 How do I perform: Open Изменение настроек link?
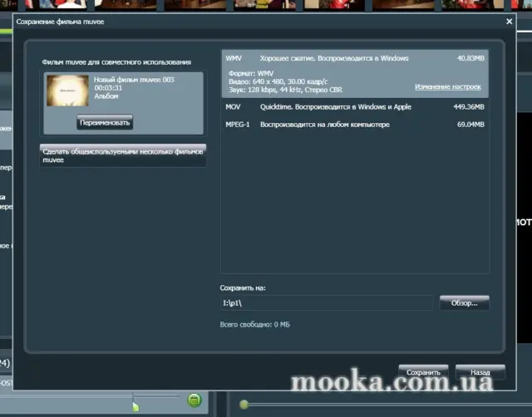point(448,86)
